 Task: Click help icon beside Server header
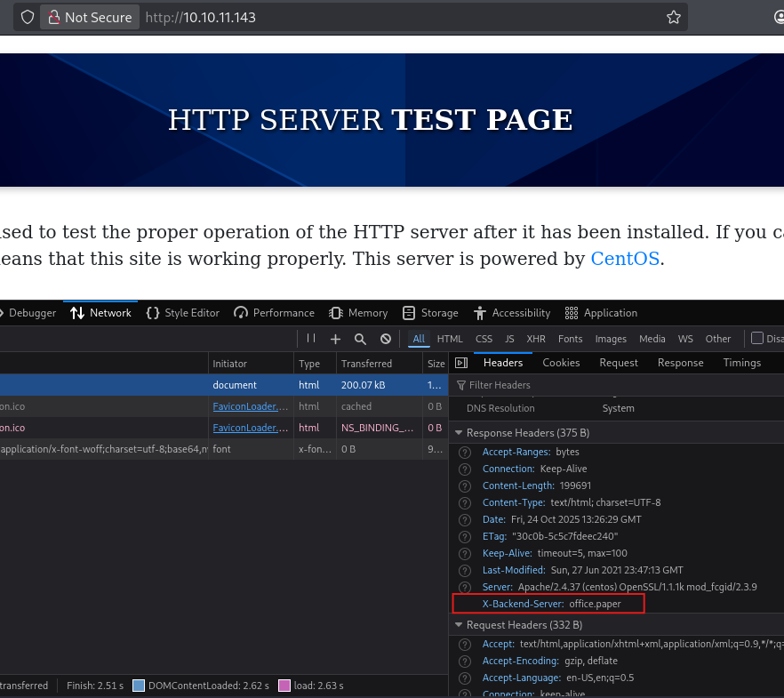point(465,588)
